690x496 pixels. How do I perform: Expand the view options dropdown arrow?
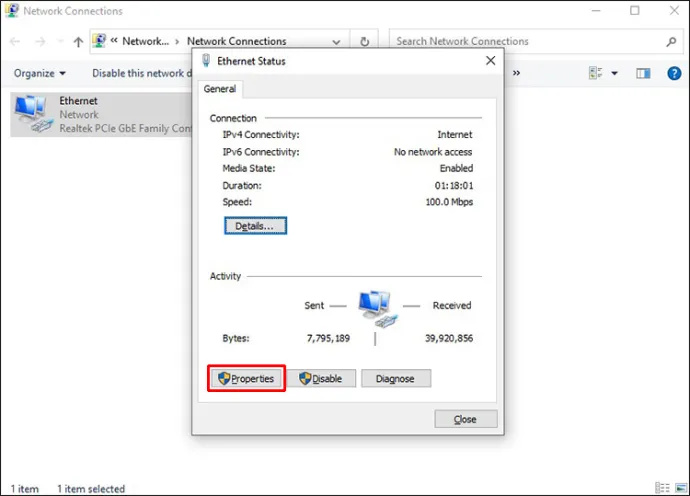click(614, 73)
